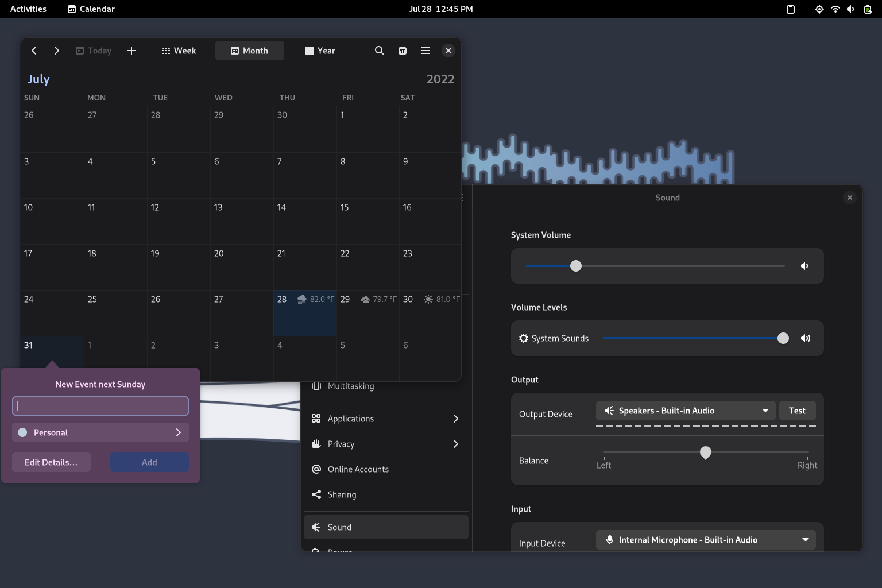Click the Applications grid icon
882x588 pixels.
tap(316, 419)
